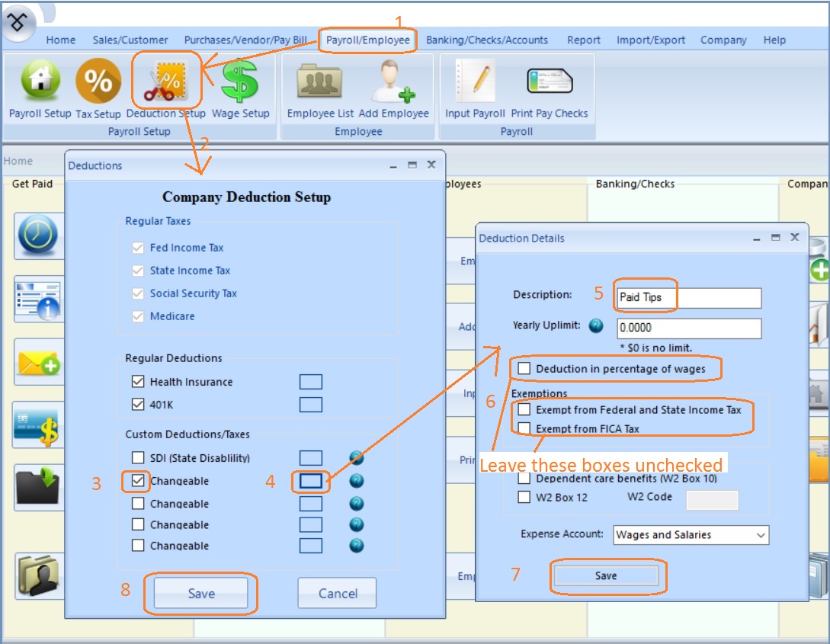This screenshot has height=644, width=830.
Task: Open details box next to 401K
Action: (310, 405)
